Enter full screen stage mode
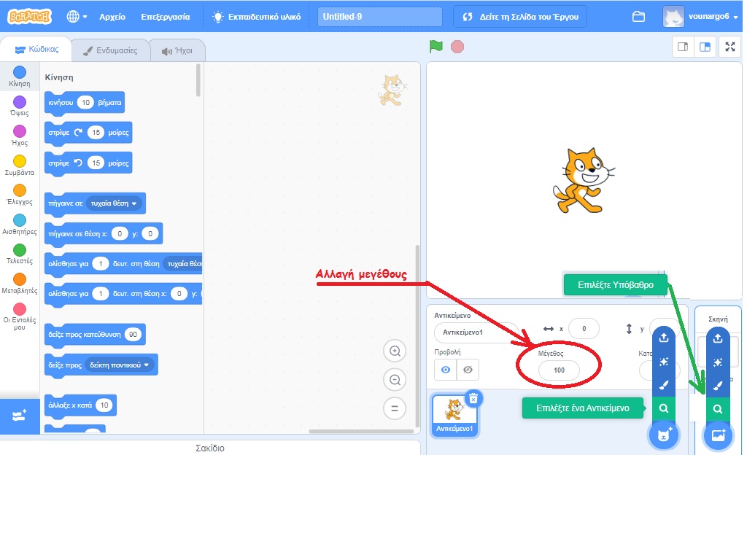This screenshot has width=747, height=560. (x=729, y=47)
